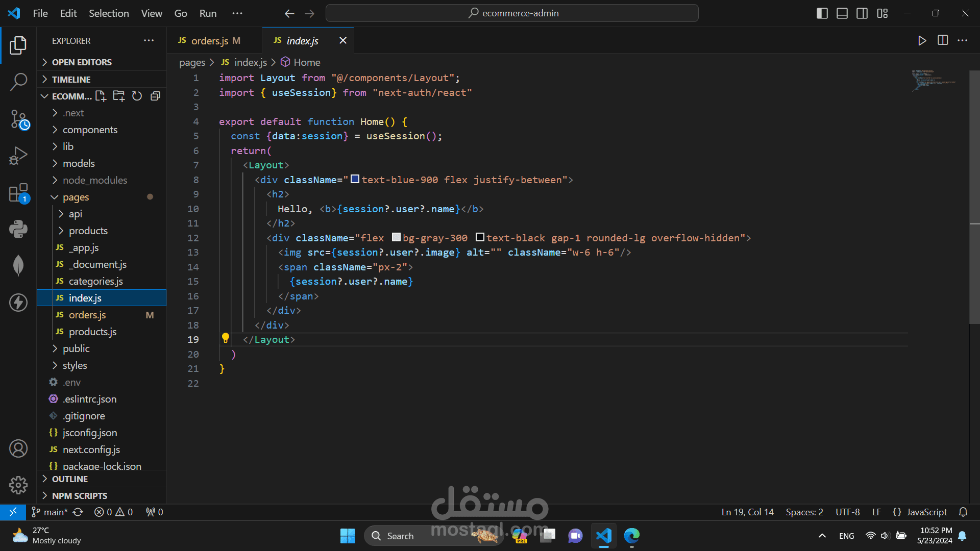
Task: Open Run and Debug view
Action: coord(18,156)
